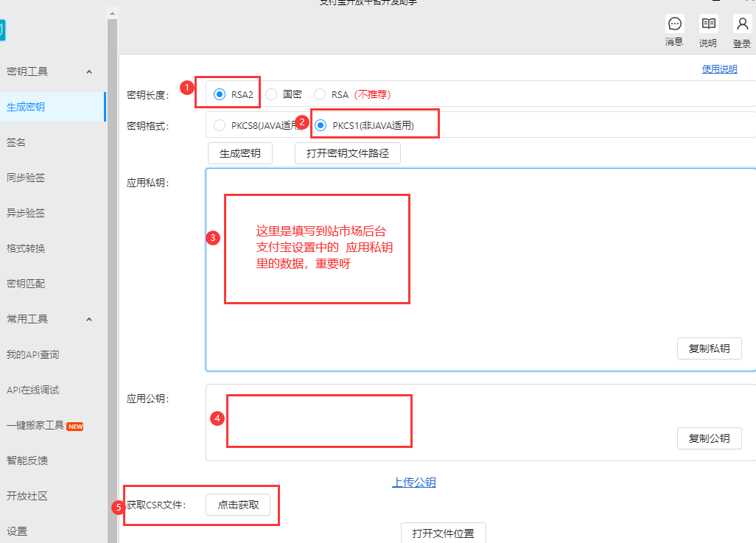Collapse the 常用工具 section
Viewport: 756px width, 543px height.
tap(89, 319)
